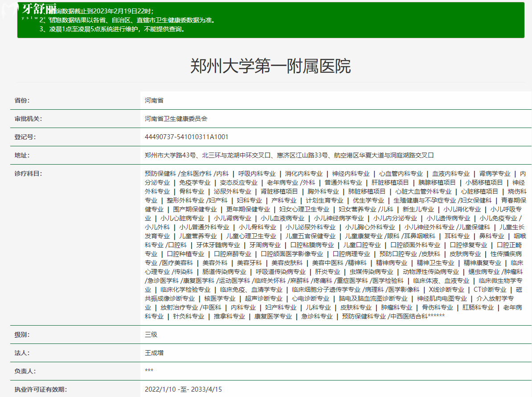Image resolution: width=532 pixels, height=397 pixels.
Task: Click 肾脏移植项目 in the department list
Action: 279,191
